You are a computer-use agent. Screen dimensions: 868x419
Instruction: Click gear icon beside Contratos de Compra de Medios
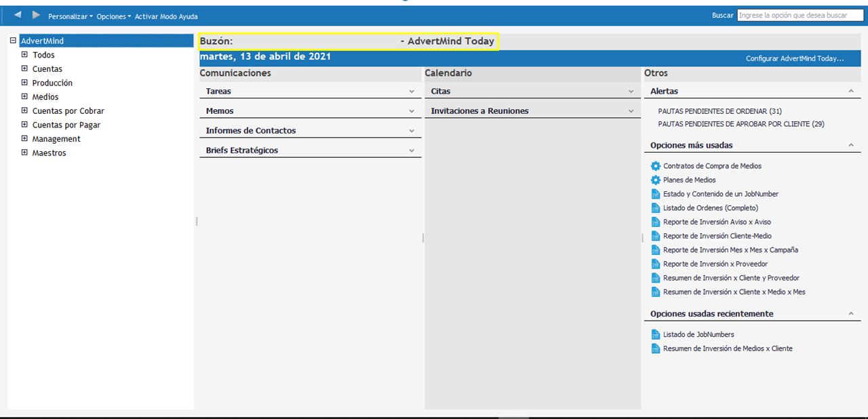point(655,166)
